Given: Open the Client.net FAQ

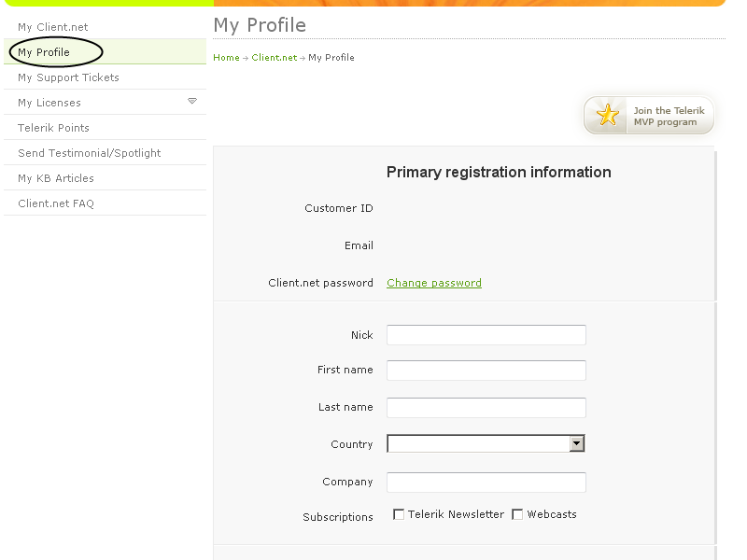Looking at the screenshot, I should pos(56,203).
